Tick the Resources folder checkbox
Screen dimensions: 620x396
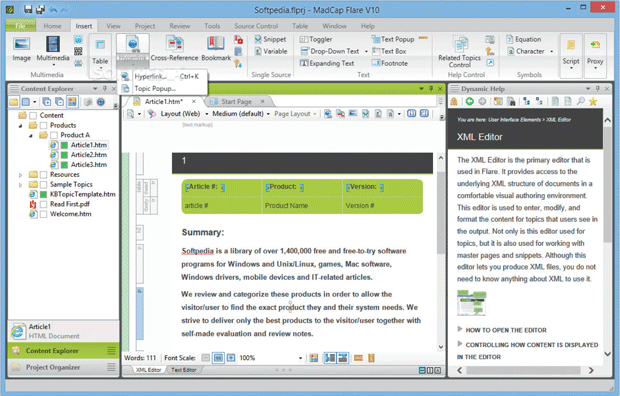coord(43,174)
